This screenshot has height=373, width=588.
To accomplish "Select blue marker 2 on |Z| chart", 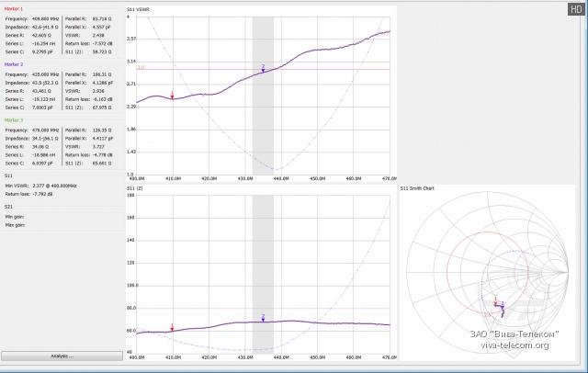I will click(x=263, y=318).
